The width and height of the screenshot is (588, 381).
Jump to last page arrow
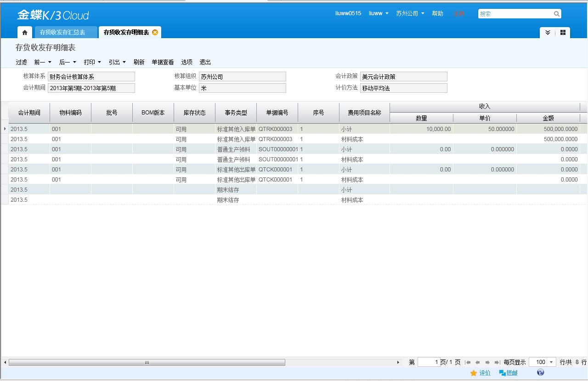pos(497,362)
